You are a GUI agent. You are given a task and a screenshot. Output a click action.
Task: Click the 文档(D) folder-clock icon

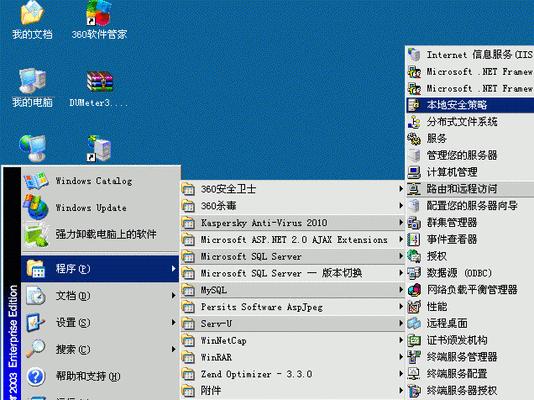point(36,295)
